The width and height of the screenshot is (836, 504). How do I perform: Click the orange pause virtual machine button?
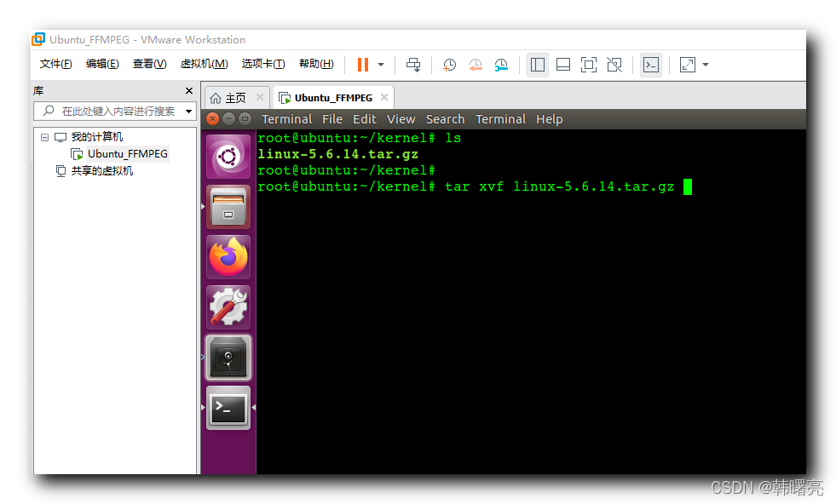(x=363, y=65)
